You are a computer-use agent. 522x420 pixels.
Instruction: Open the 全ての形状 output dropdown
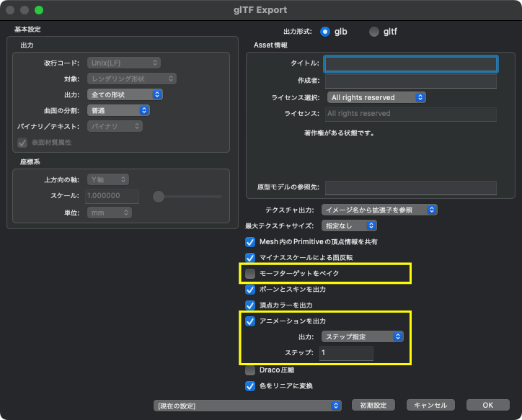[125, 94]
